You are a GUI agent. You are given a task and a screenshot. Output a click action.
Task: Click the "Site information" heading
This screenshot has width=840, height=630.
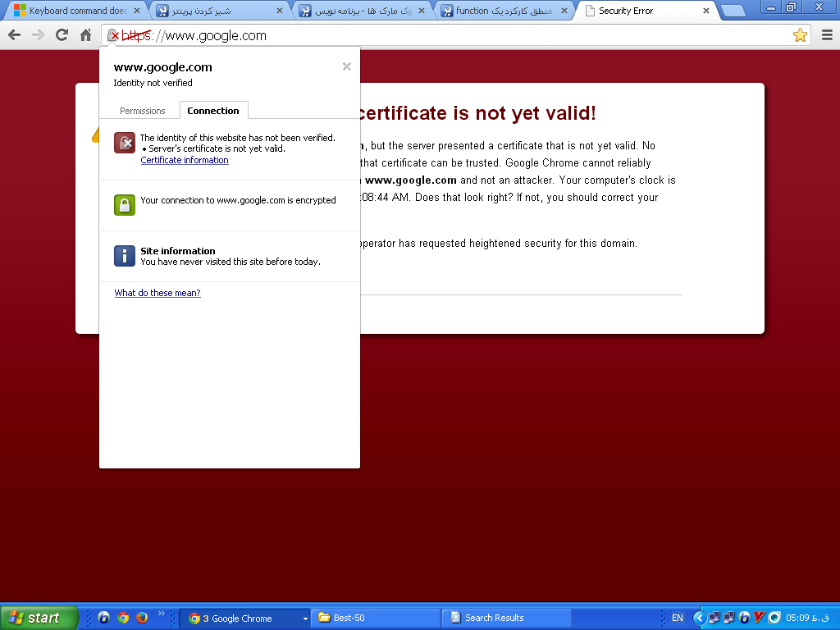178,251
